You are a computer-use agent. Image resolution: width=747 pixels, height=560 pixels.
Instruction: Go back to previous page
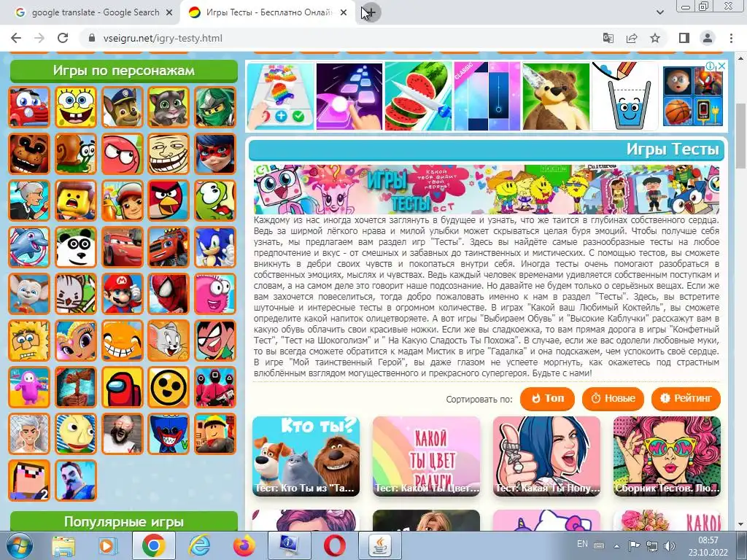16,38
